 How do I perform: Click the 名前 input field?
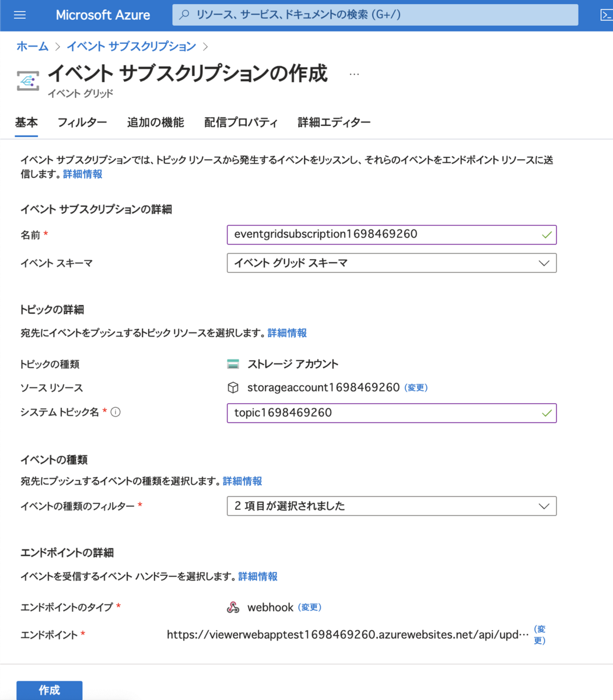pos(391,235)
